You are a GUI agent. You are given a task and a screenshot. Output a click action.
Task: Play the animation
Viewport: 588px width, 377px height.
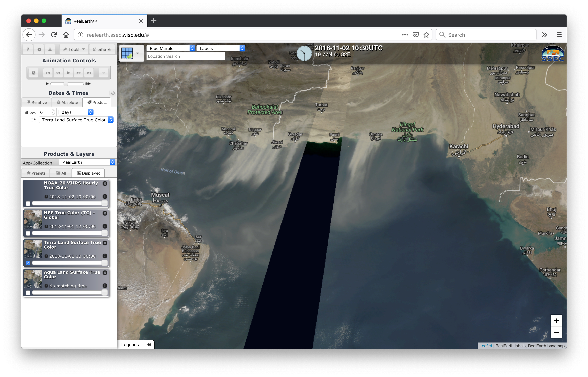pyautogui.click(x=68, y=73)
